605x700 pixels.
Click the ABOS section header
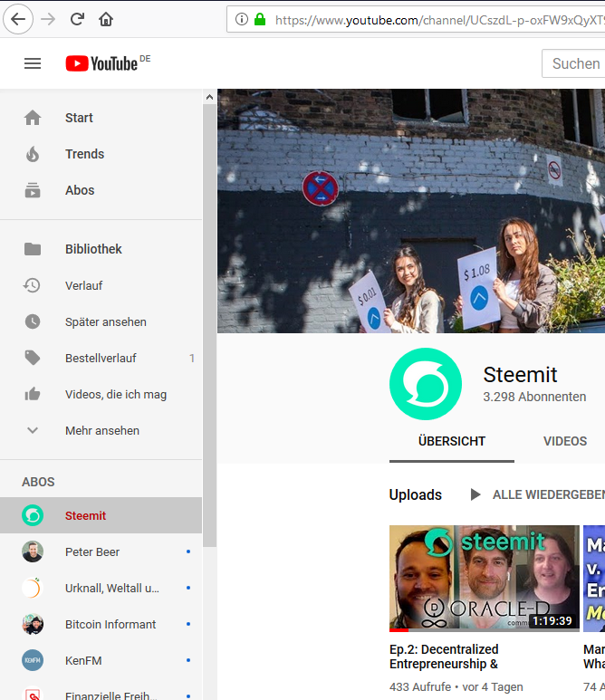38,482
